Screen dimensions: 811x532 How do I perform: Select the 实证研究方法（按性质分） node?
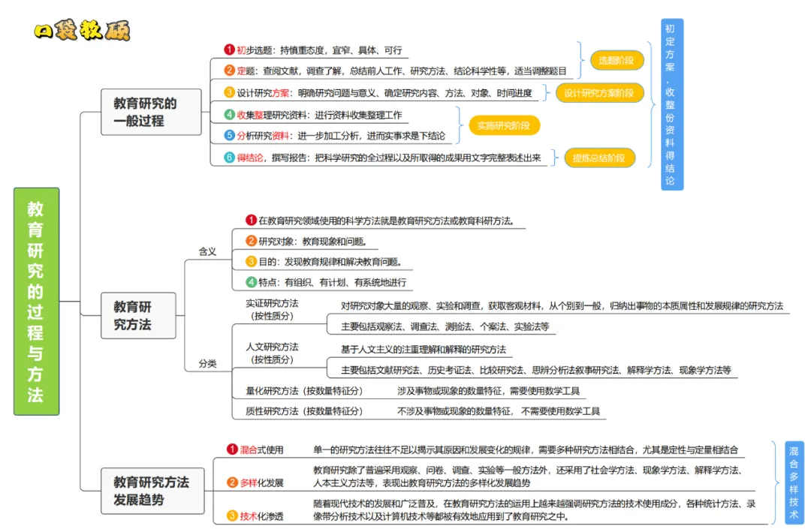pos(272,310)
